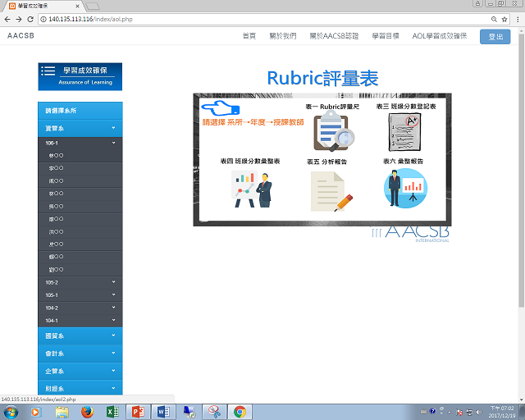
Task: Open the 表四 班級分數彙整表 presenter chart icon
Action: (x=251, y=189)
